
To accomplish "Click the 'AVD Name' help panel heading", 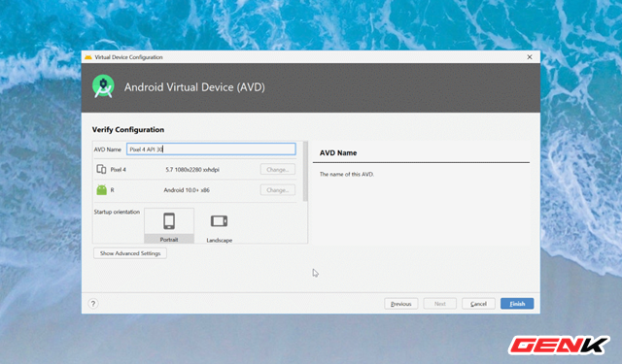I will 338,153.
